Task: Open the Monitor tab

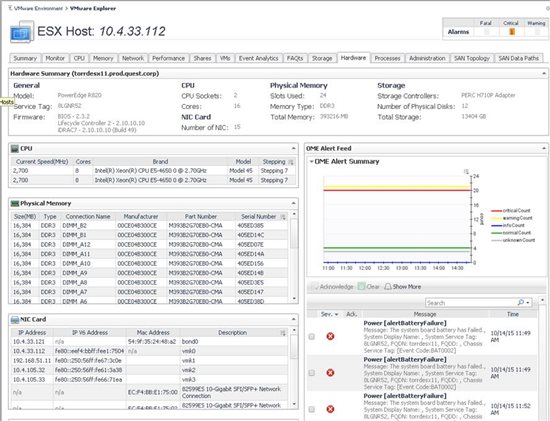Action: click(55, 58)
